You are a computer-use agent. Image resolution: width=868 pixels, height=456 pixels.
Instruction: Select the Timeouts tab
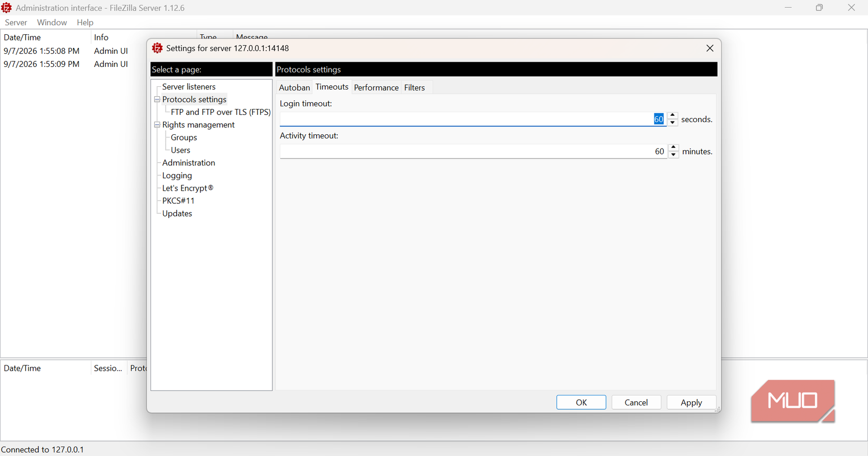(332, 87)
